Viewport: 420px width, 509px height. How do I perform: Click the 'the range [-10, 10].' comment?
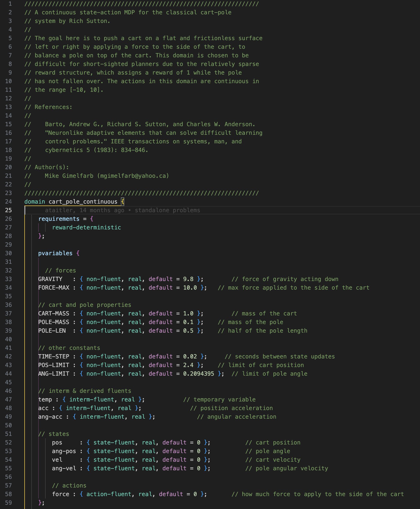[x=69, y=90]
